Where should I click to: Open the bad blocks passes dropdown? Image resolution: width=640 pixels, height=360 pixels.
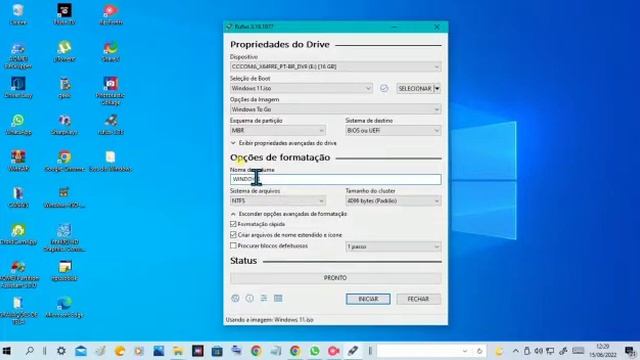(x=393, y=247)
